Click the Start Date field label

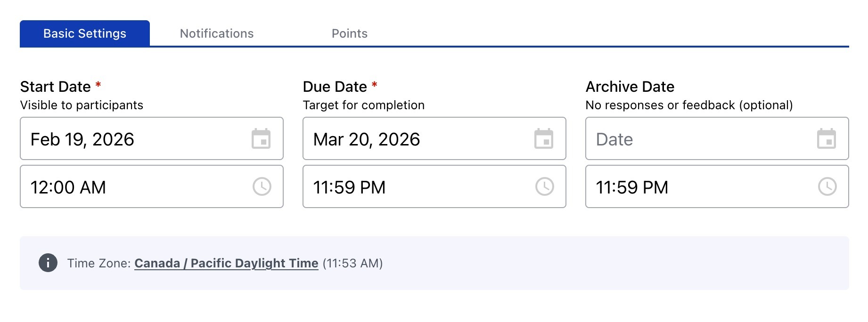click(56, 87)
